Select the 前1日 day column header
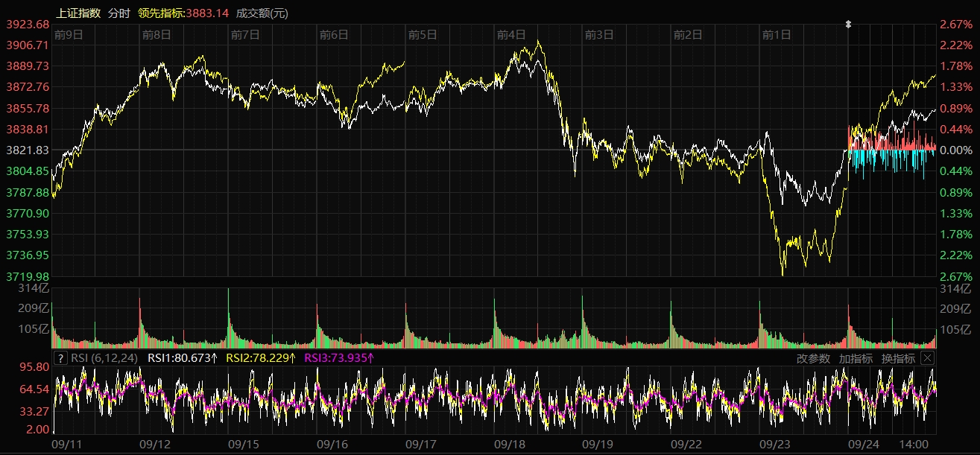This screenshot has height=455, width=980. coord(777,34)
